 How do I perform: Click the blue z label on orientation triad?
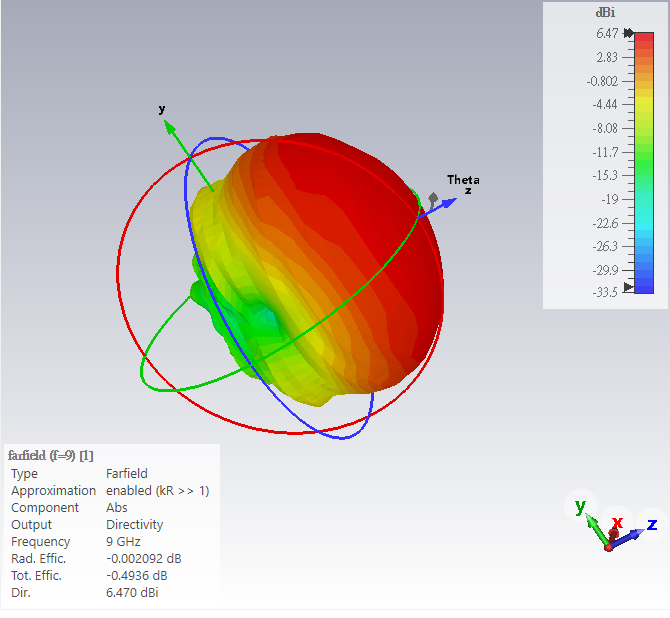(651, 524)
